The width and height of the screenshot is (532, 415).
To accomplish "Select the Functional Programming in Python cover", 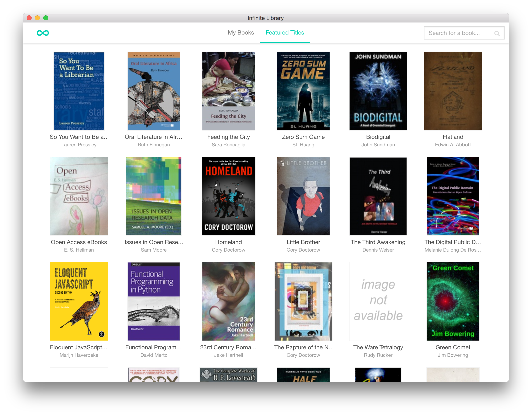I will click(153, 301).
